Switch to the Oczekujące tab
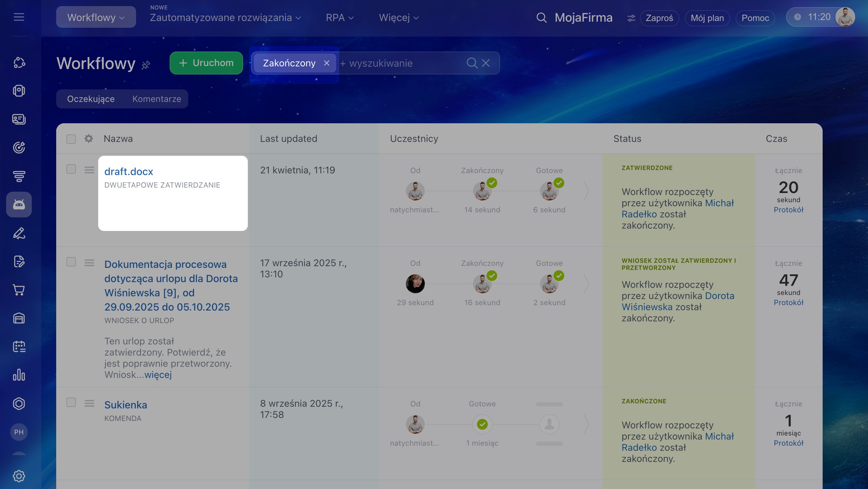This screenshot has width=868, height=489. [91, 99]
